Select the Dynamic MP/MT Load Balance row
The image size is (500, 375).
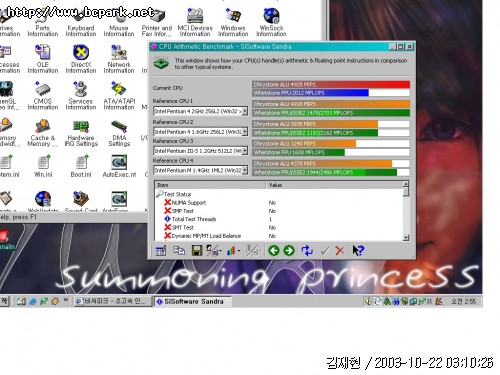[x=279, y=236]
